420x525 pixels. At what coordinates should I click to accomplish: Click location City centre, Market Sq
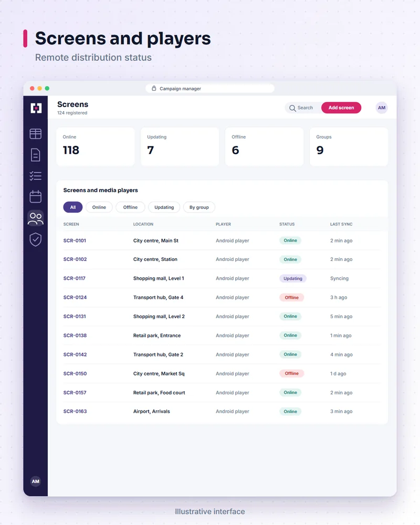tap(159, 374)
